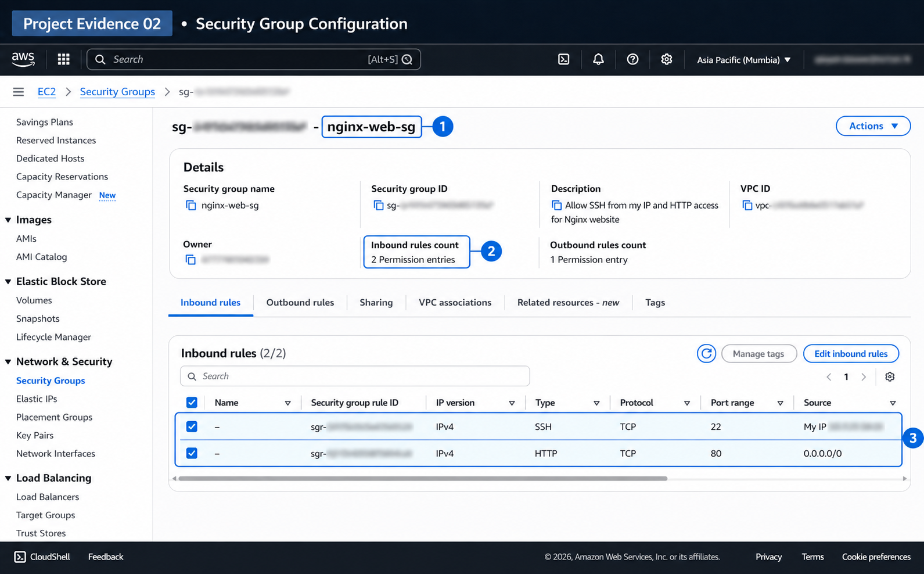
Task: Focus the AWS top search field
Action: [x=254, y=59]
